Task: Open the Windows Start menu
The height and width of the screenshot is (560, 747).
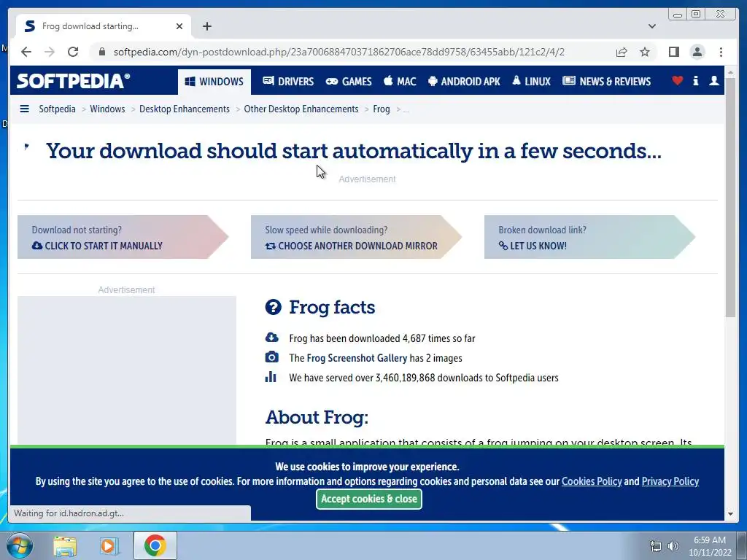Action: 20,545
